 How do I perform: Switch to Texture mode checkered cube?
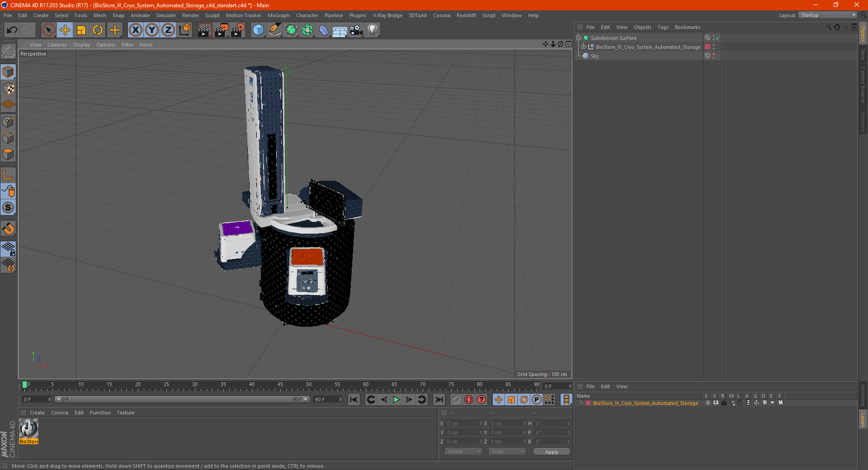[8, 89]
